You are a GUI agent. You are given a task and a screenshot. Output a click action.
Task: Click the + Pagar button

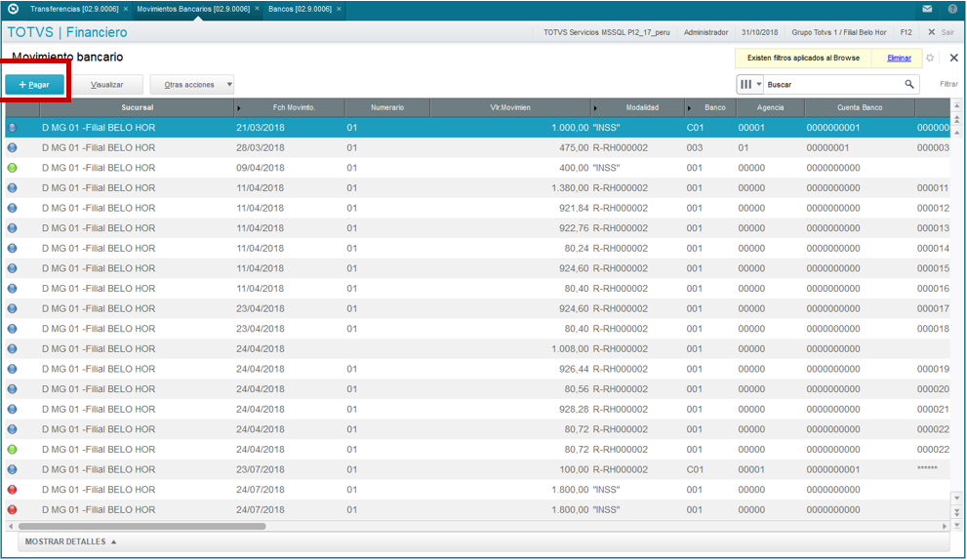point(34,85)
